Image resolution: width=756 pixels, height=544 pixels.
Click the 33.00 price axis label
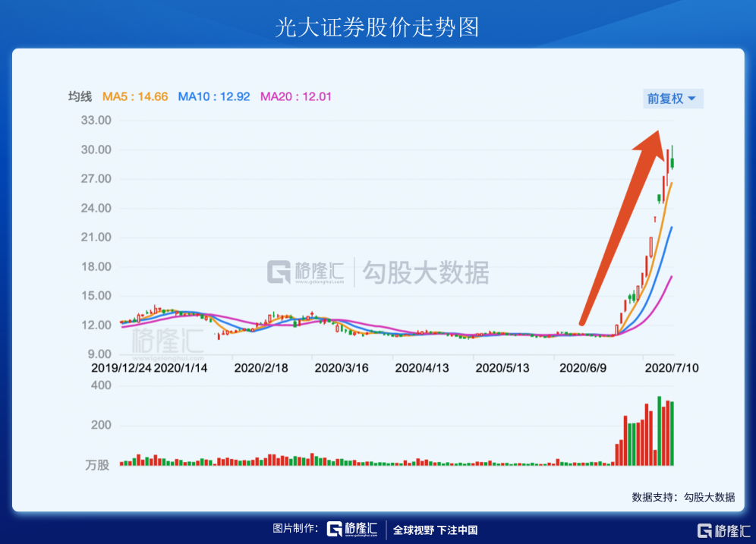pos(96,121)
